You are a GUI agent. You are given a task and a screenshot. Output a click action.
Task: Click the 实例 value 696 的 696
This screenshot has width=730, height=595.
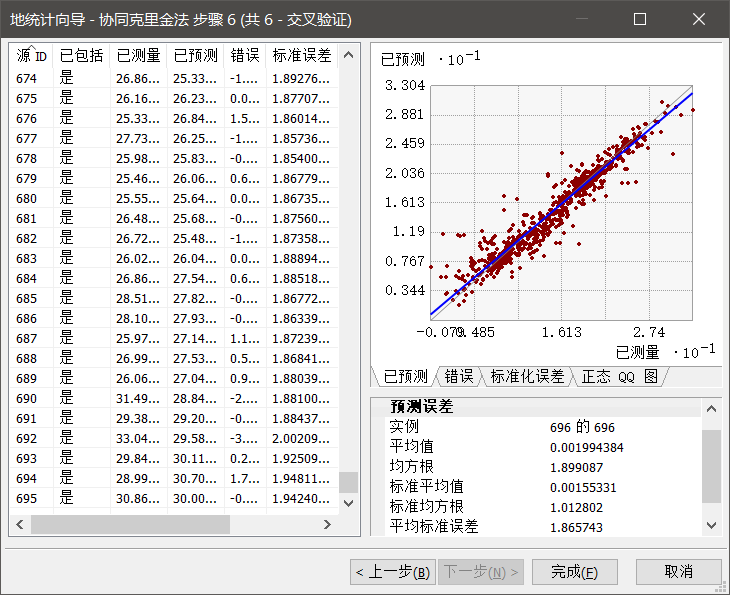582,427
